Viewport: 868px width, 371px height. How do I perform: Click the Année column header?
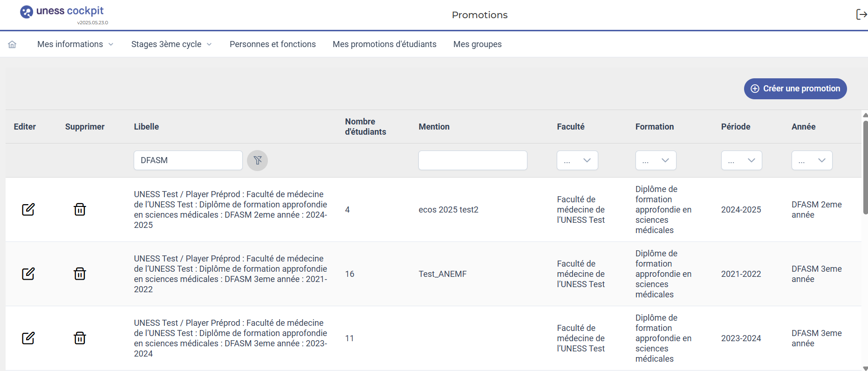[803, 127]
